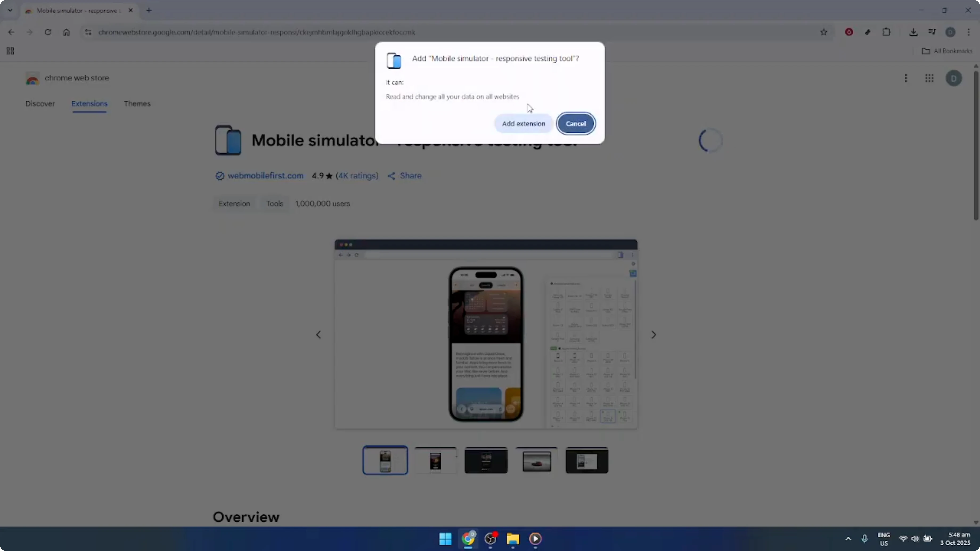Open the microphone icon in the system tray

(x=865, y=539)
